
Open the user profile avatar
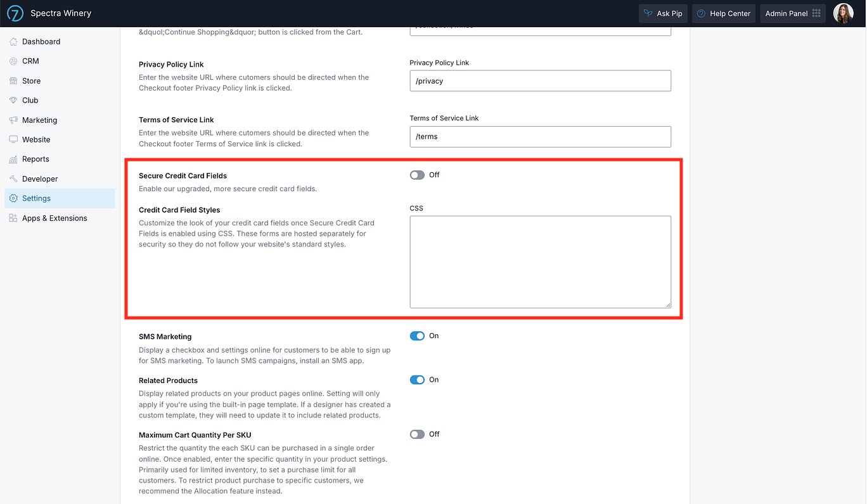[x=843, y=13]
